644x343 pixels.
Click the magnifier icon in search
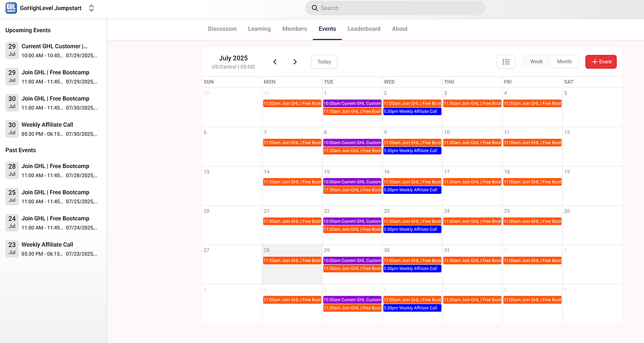click(314, 8)
